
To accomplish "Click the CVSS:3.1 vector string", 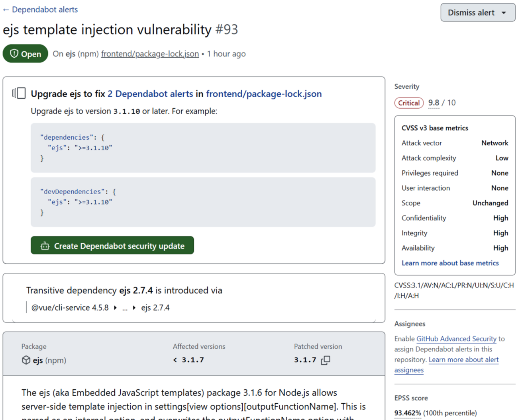I will [x=454, y=291].
